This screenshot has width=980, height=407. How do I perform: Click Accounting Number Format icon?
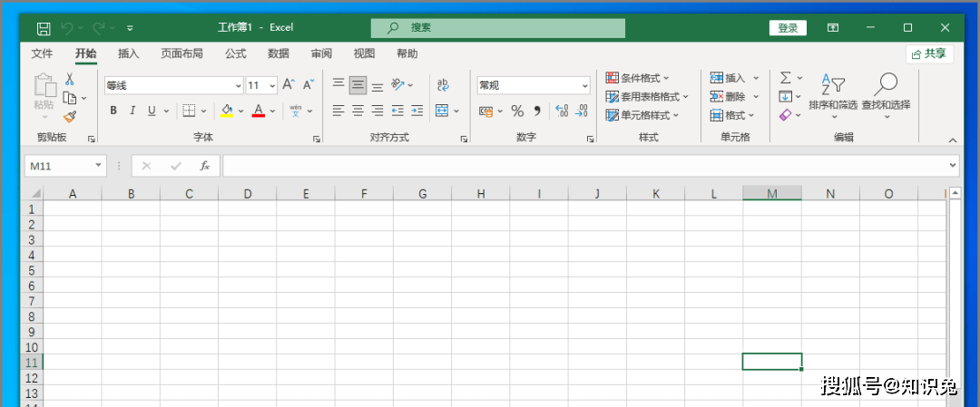(x=485, y=111)
